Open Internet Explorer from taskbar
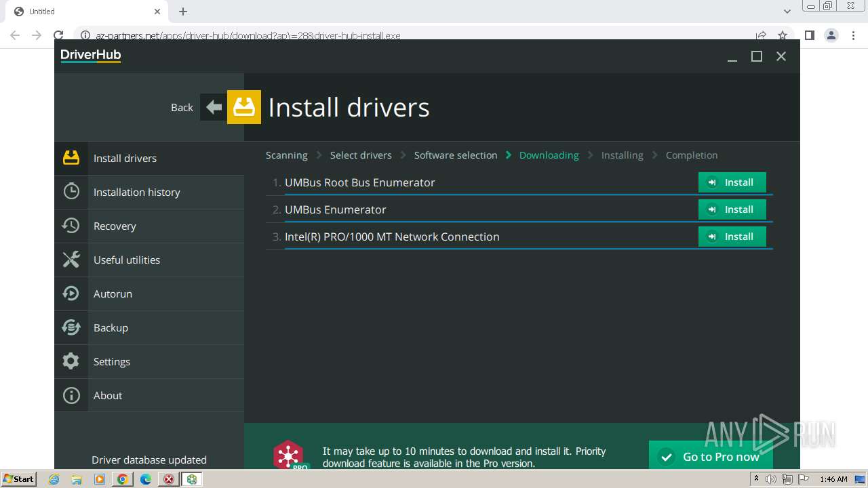This screenshot has height=488, width=868. [54, 479]
